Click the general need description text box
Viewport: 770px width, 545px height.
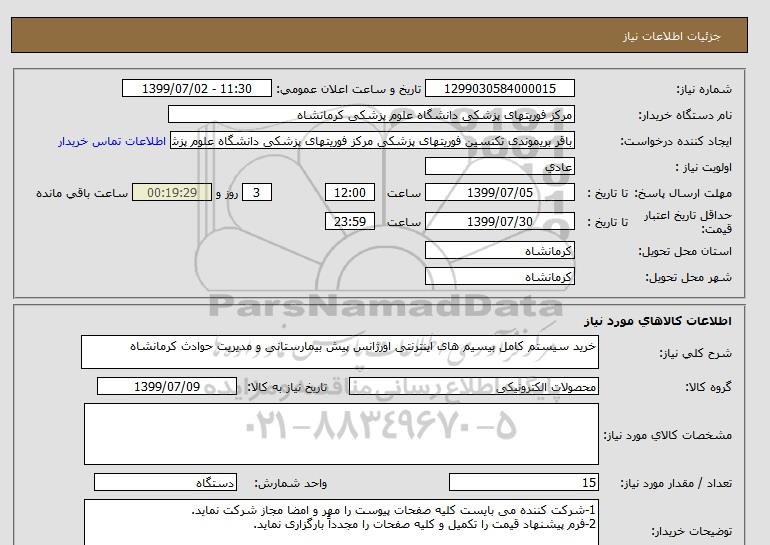pyautogui.click(x=340, y=352)
